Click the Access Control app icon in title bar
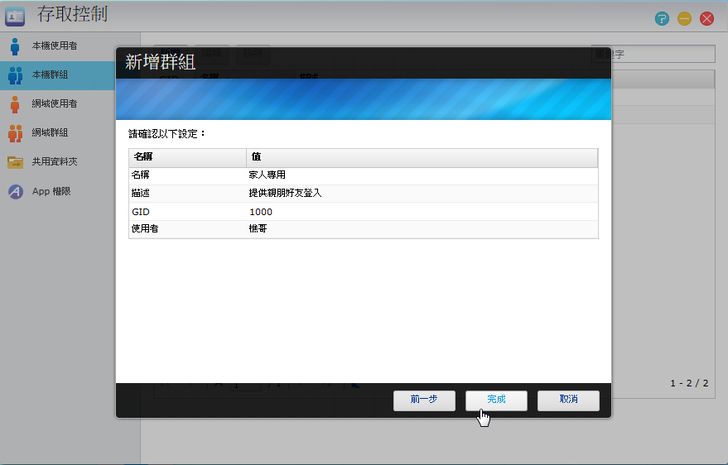 point(15,16)
